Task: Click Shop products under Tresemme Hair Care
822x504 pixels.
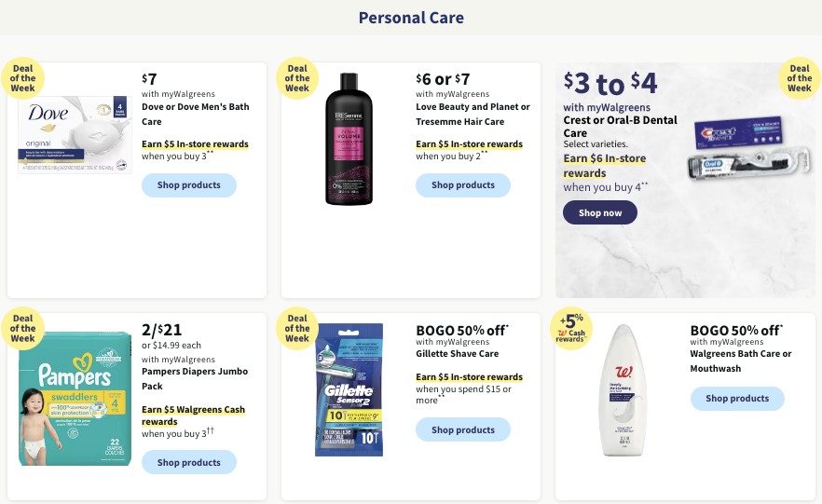Action: pyautogui.click(x=463, y=185)
